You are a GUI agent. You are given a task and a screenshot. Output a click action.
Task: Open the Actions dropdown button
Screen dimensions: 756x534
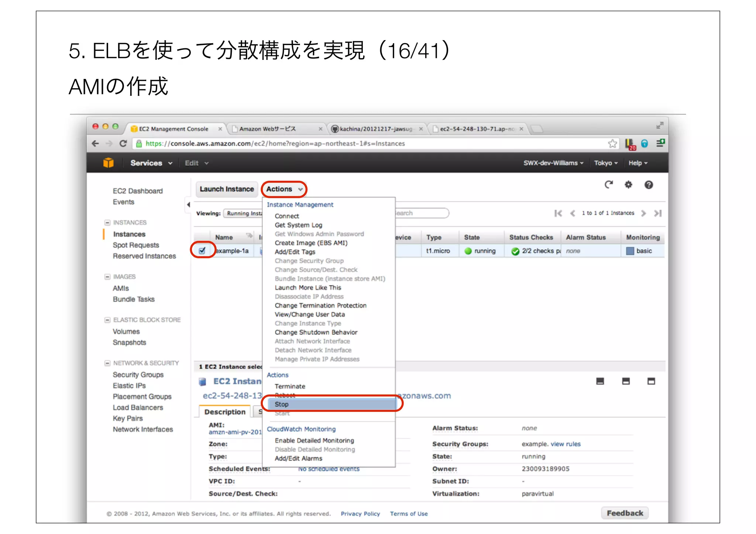pyautogui.click(x=284, y=189)
